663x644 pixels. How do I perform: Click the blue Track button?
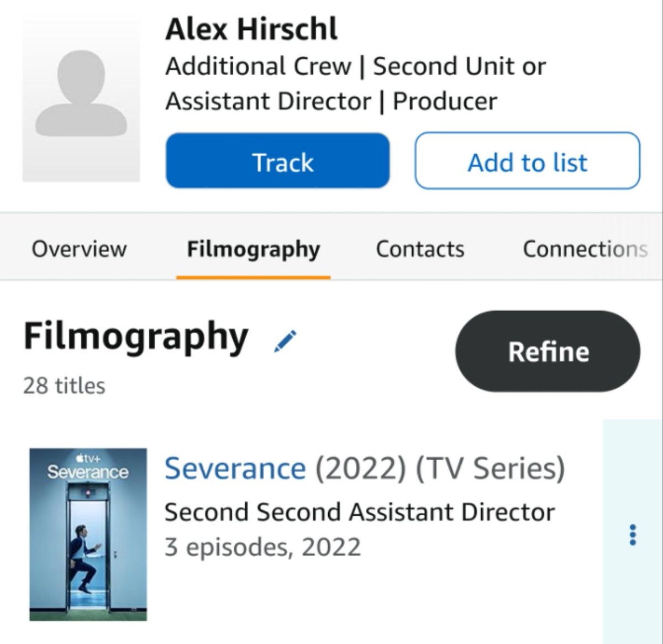(x=278, y=161)
